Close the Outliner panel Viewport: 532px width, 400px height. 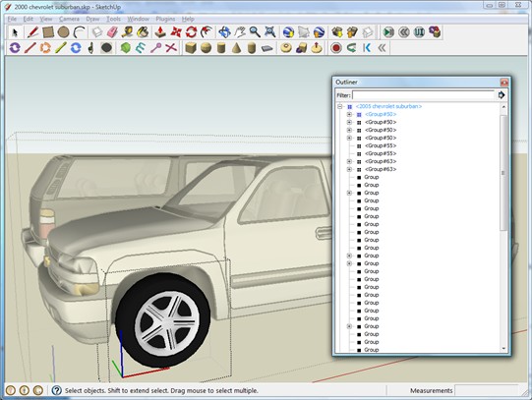(504, 83)
